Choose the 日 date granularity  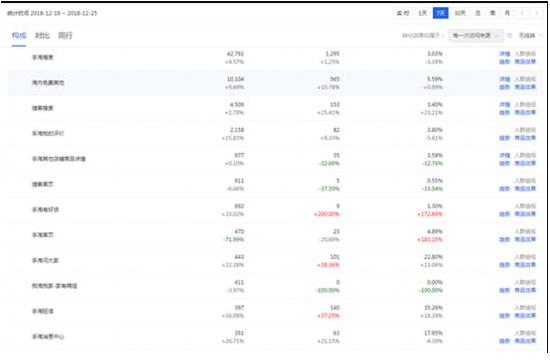[x=478, y=13]
